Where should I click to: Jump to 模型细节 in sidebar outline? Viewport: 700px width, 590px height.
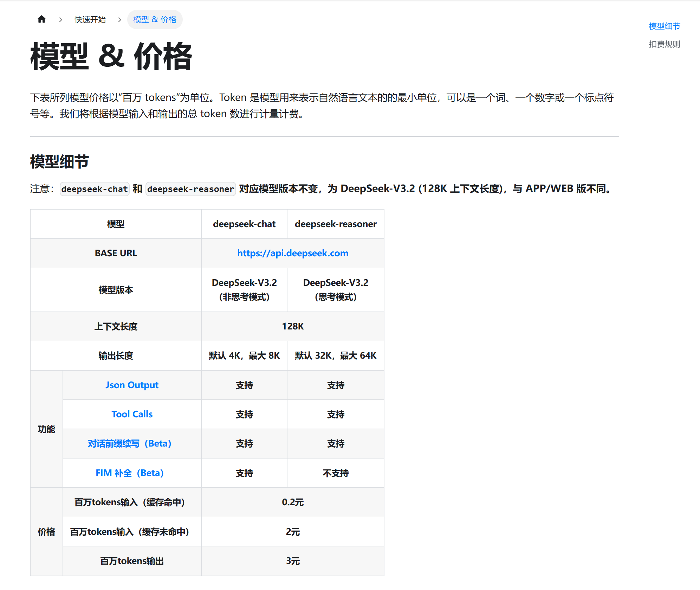coord(664,26)
